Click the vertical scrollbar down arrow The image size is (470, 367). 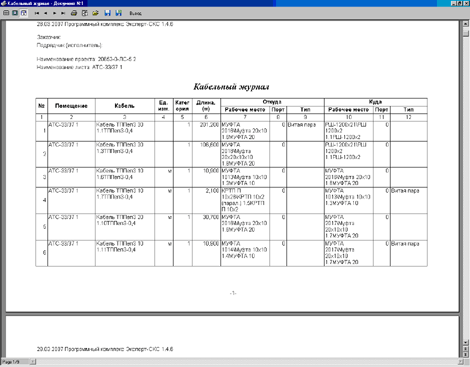pyautogui.click(x=466, y=342)
